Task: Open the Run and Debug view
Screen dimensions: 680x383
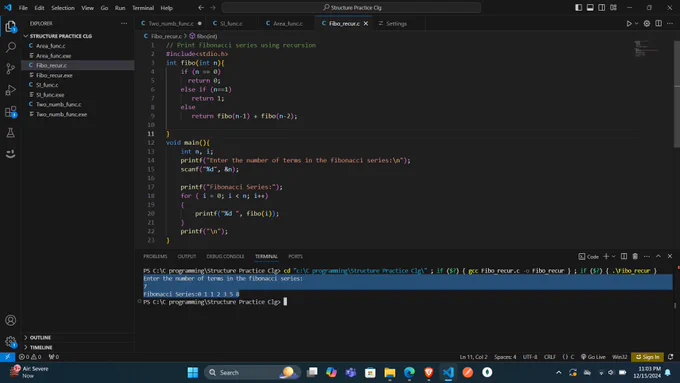Action: (x=10, y=90)
